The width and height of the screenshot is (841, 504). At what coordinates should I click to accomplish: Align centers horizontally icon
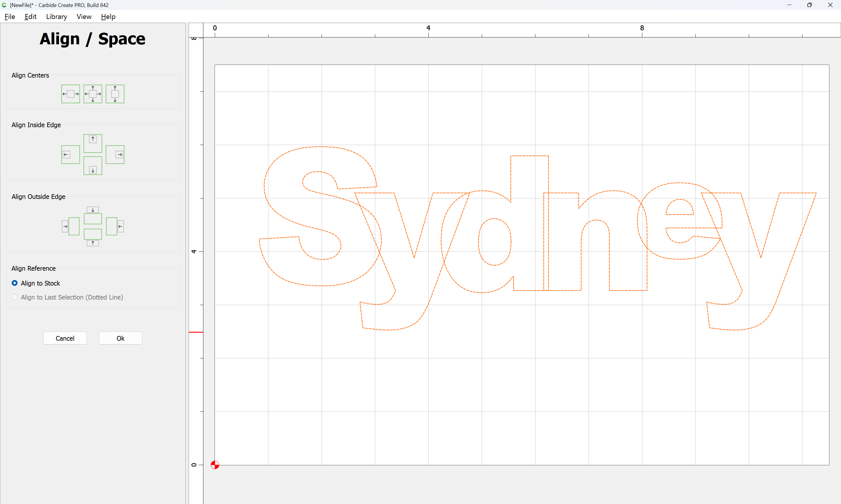[x=70, y=94]
